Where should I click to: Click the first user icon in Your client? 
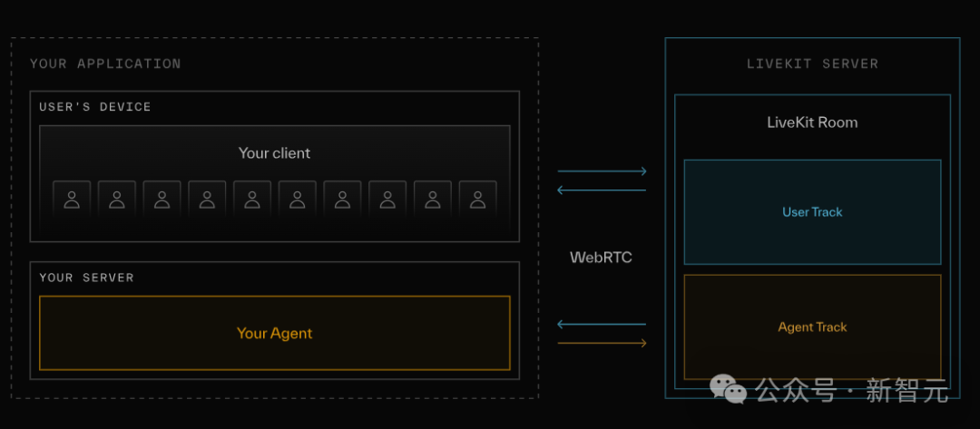(x=72, y=199)
